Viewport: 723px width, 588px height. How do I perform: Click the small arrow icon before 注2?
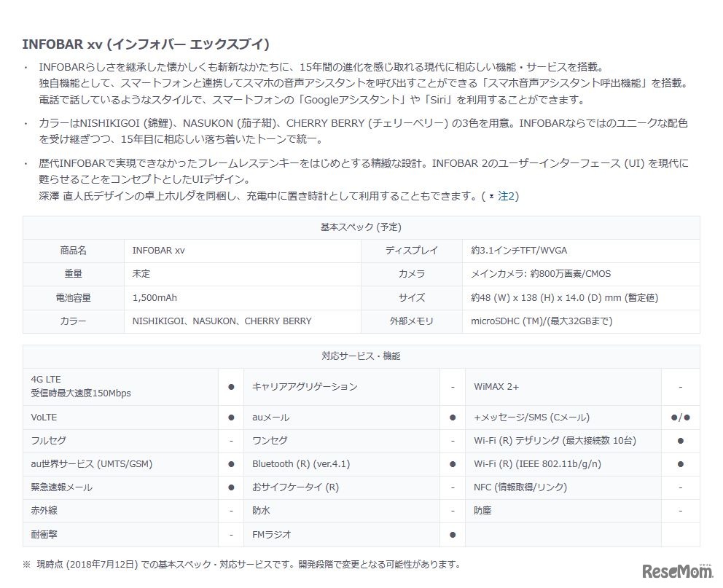[x=491, y=197]
